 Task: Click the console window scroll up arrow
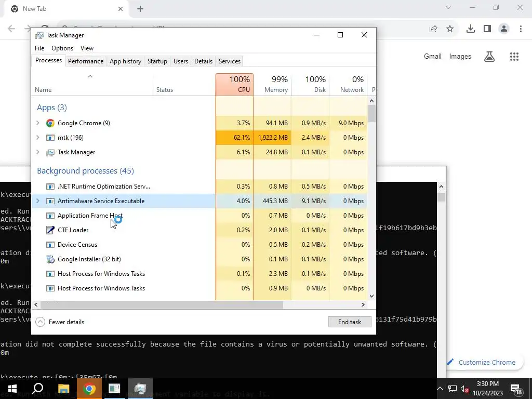tap(441, 187)
